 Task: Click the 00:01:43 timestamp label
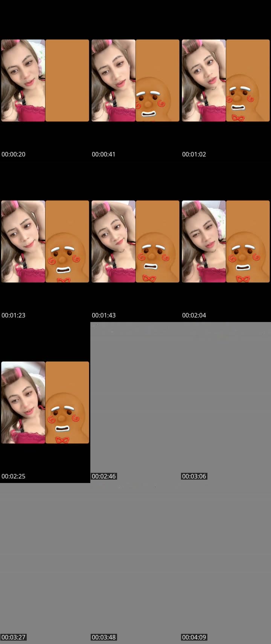[104, 315]
